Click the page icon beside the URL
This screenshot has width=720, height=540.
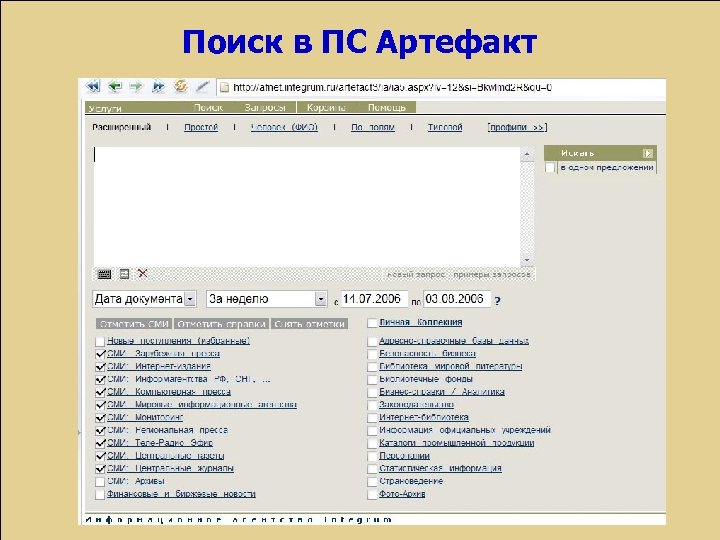click(x=224, y=87)
